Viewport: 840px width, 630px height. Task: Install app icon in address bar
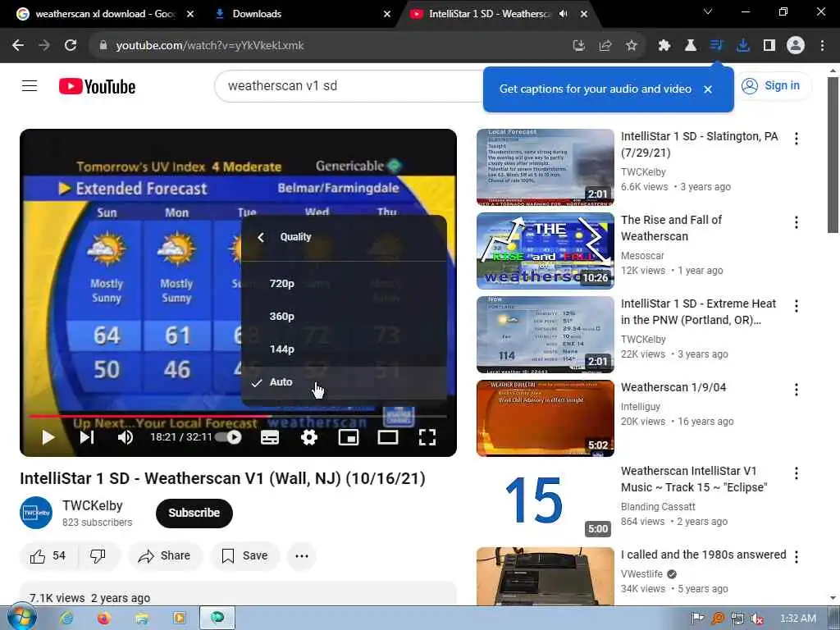(579, 46)
